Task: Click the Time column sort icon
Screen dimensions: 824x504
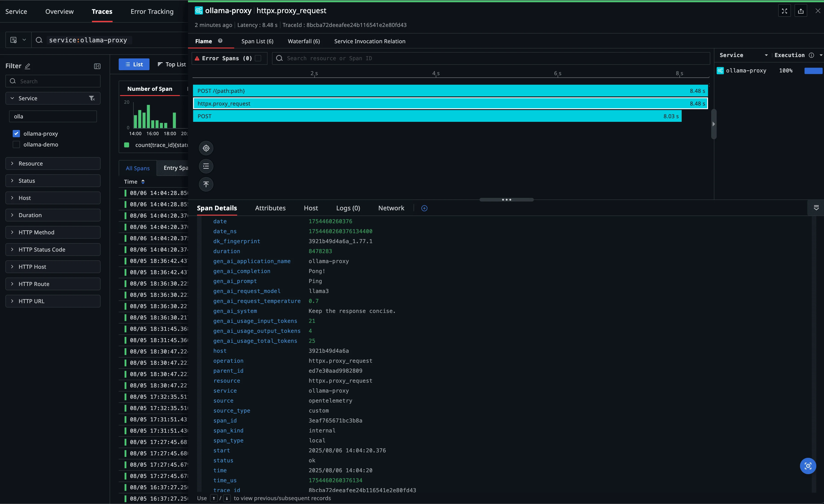Action: tap(143, 182)
